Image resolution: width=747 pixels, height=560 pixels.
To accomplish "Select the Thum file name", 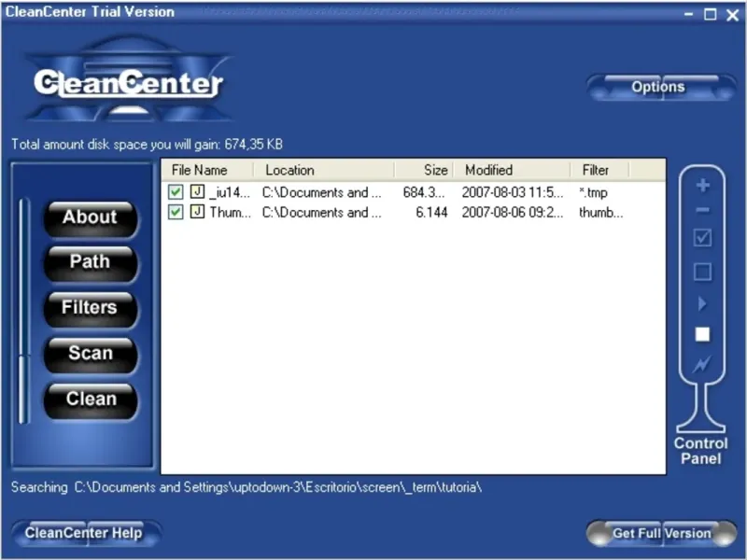I will coord(230,213).
